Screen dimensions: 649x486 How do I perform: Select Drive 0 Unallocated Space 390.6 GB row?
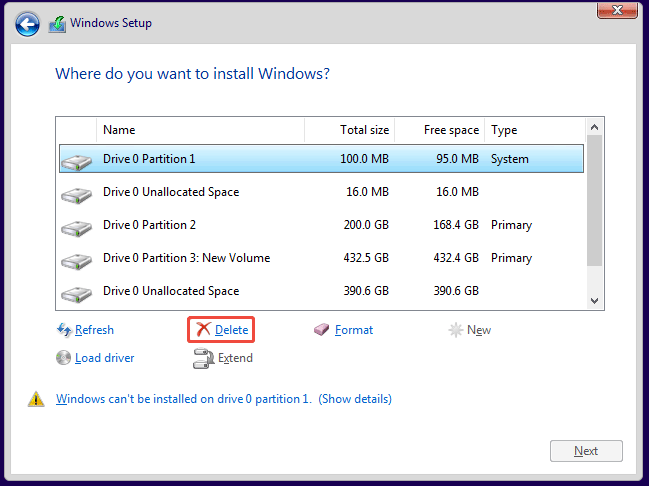point(322,291)
